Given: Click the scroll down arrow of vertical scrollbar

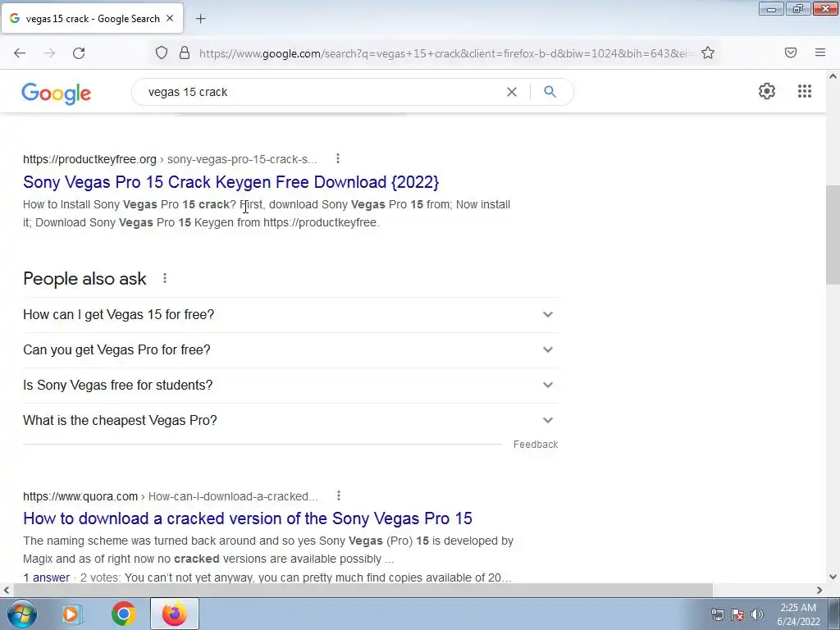Looking at the screenshot, I should click(x=833, y=577).
